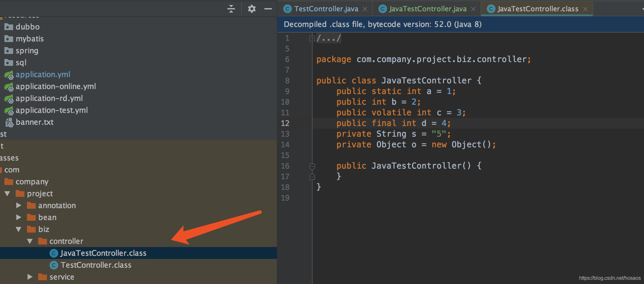644x284 pixels.
Task: Switch to the TestController.java tab
Action: (x=326, y=9)
